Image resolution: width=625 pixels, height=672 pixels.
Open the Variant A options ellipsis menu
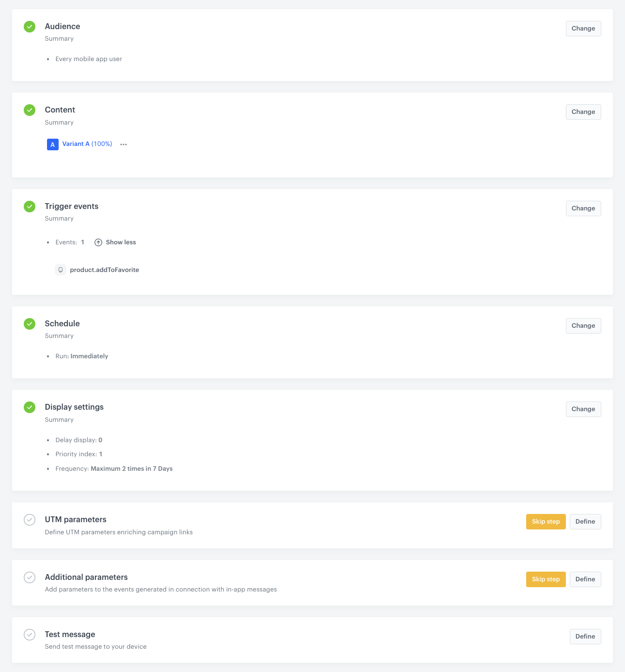pos(124,144)
